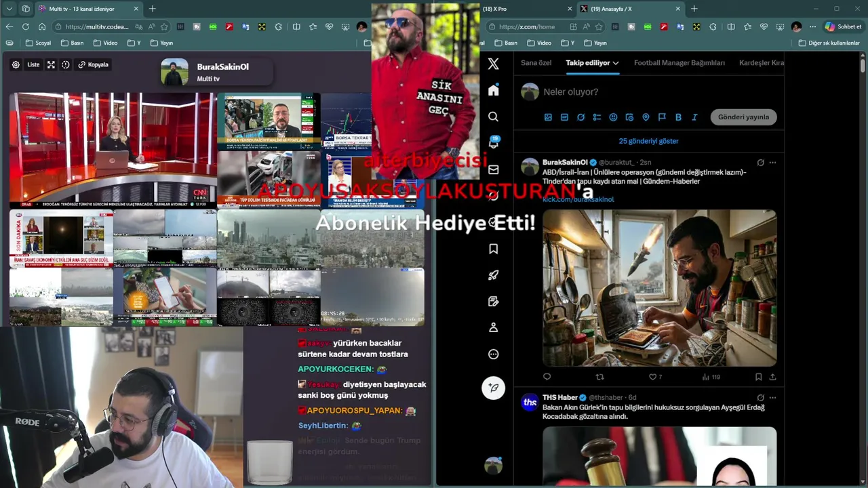Image resolution: width=868 pixels, height=488 pixels.
Task: Open the tab list chevron in left browser
Action: click(x=9, y=9)
